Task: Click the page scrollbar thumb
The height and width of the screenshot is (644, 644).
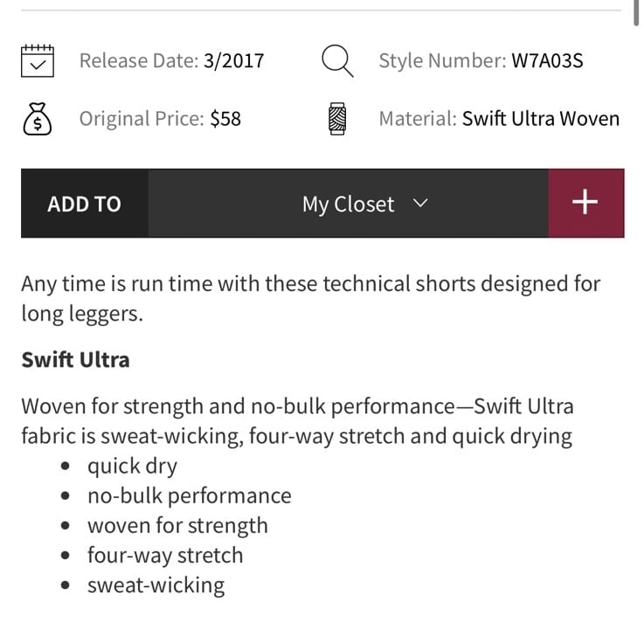Action: pos(636,13)
